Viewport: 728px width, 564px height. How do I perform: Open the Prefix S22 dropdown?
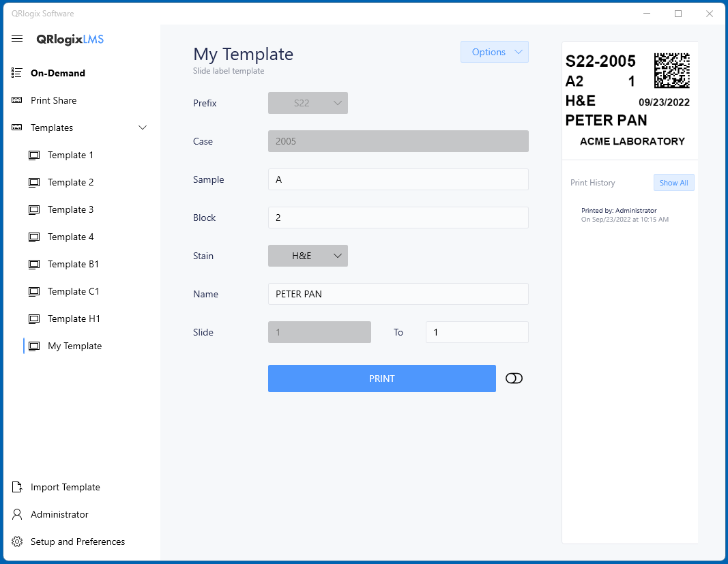308,103
